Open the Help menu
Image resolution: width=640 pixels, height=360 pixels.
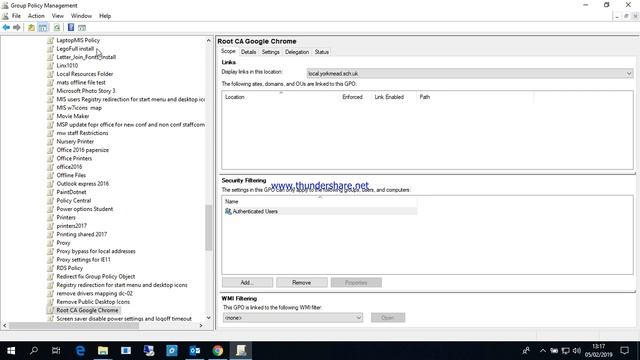(105, 16)
